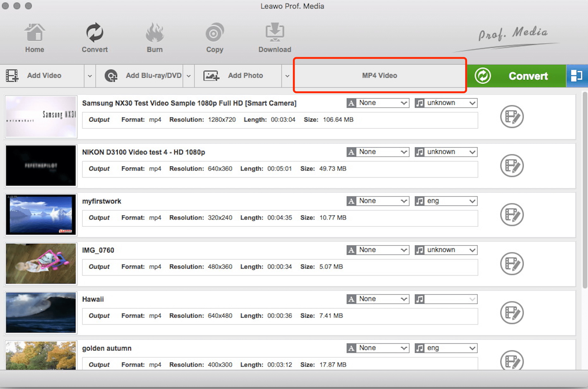Click the music note icon for Hawaii
This screenshot has height=389, width=588.
(420, 299)
